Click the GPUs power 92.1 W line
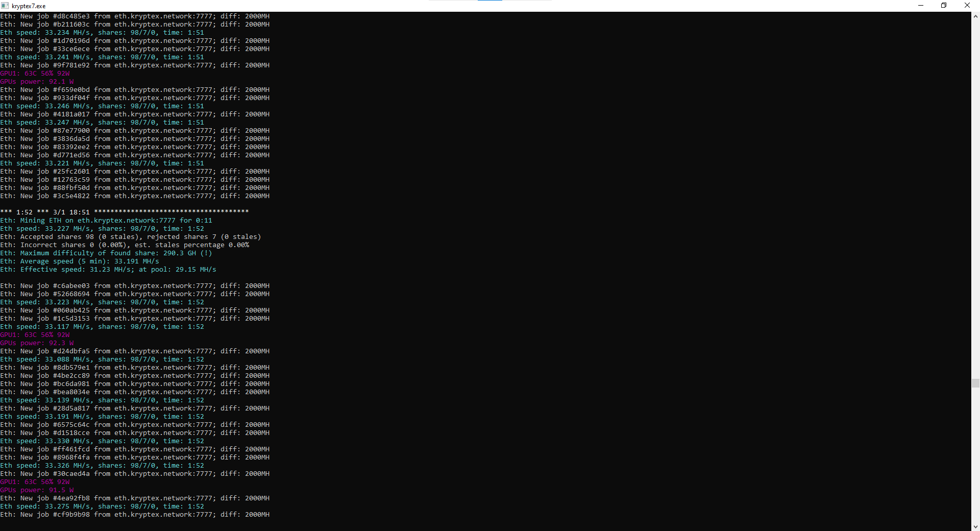 (x=37, y=82)
